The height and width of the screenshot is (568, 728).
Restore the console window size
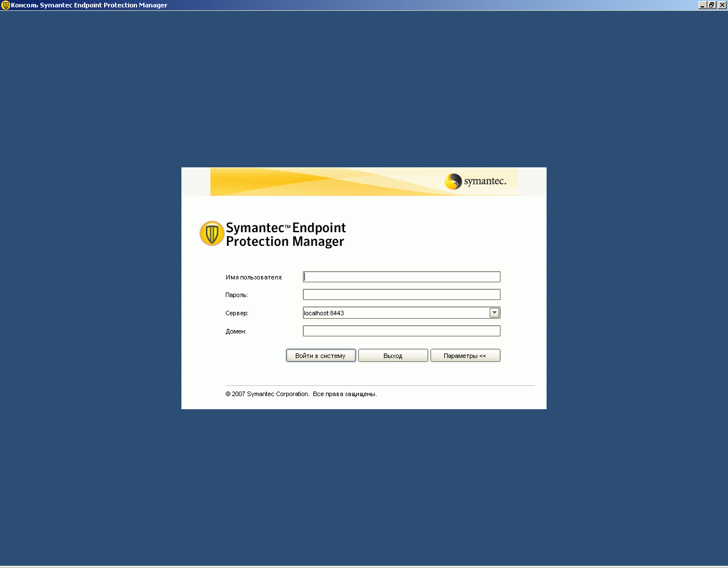(x=712, y=5)
